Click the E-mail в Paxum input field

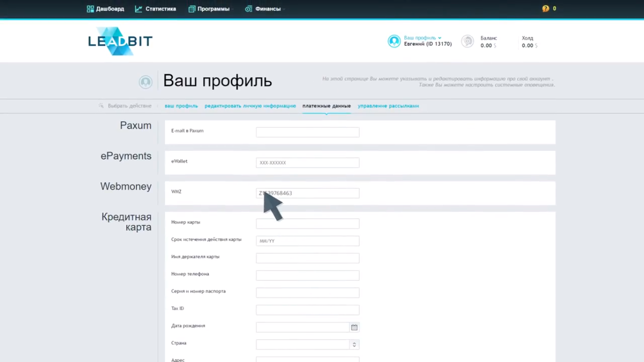307,132
